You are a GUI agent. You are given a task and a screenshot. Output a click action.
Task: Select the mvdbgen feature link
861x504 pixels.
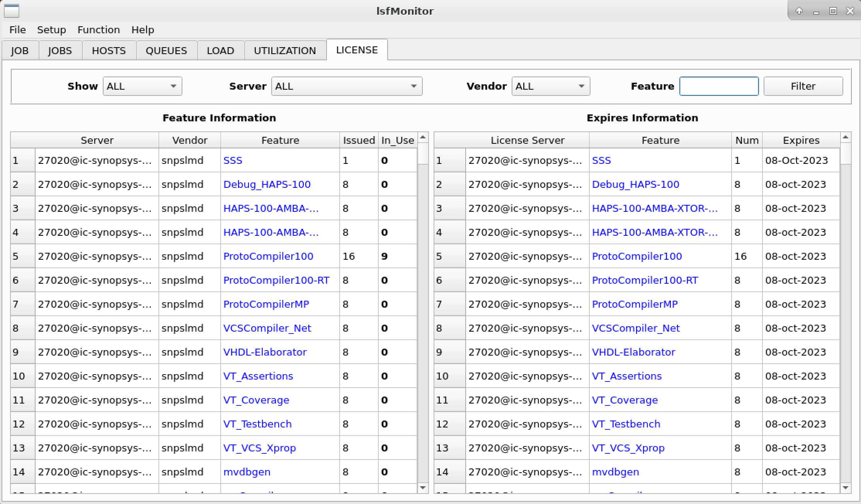point(247,472)
